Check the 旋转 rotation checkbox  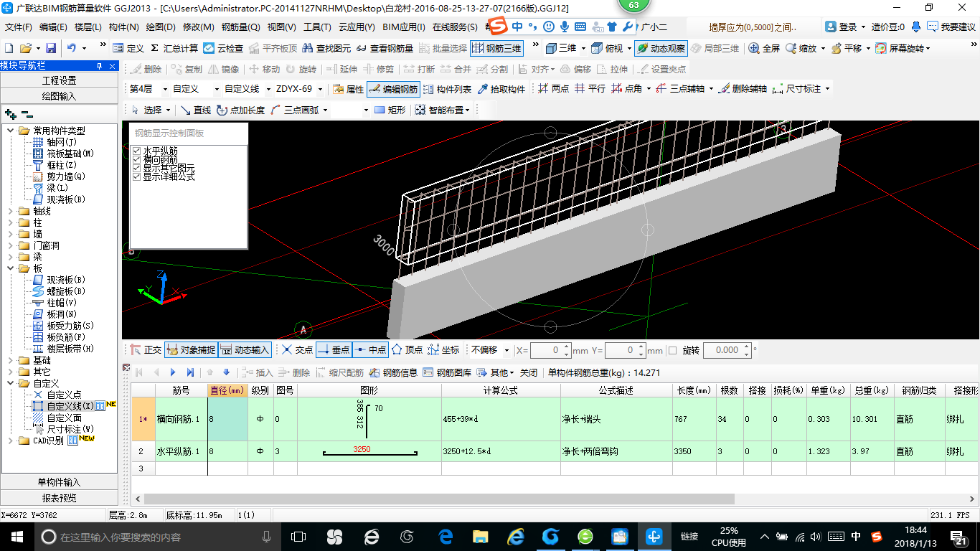click(672, 350)
